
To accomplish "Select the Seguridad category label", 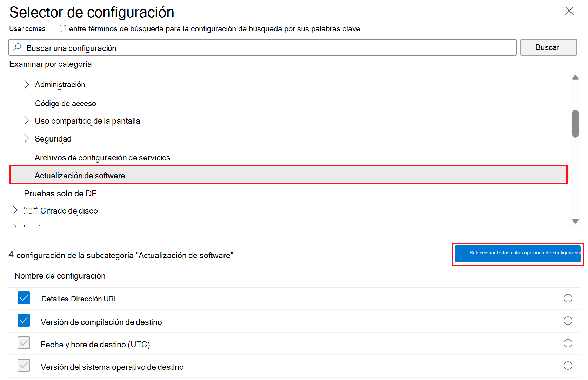I will [53, 139].
